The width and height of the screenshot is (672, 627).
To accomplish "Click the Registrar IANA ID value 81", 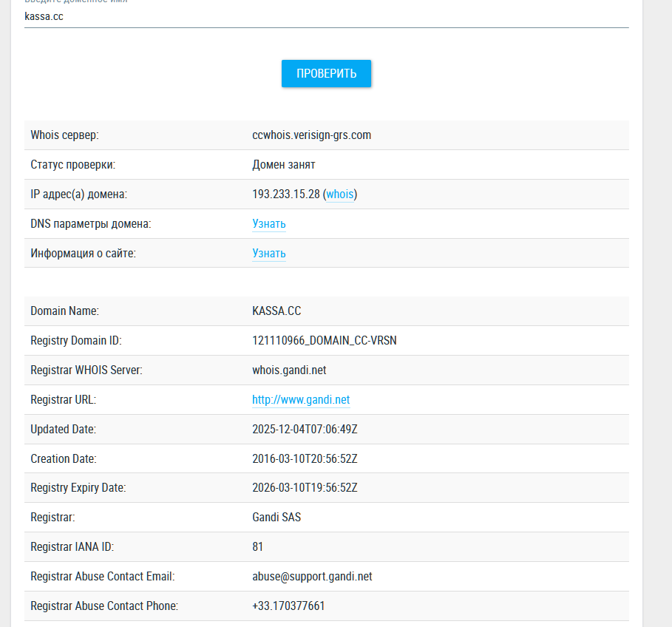I will pyautogui.click(x=257, y=547).
